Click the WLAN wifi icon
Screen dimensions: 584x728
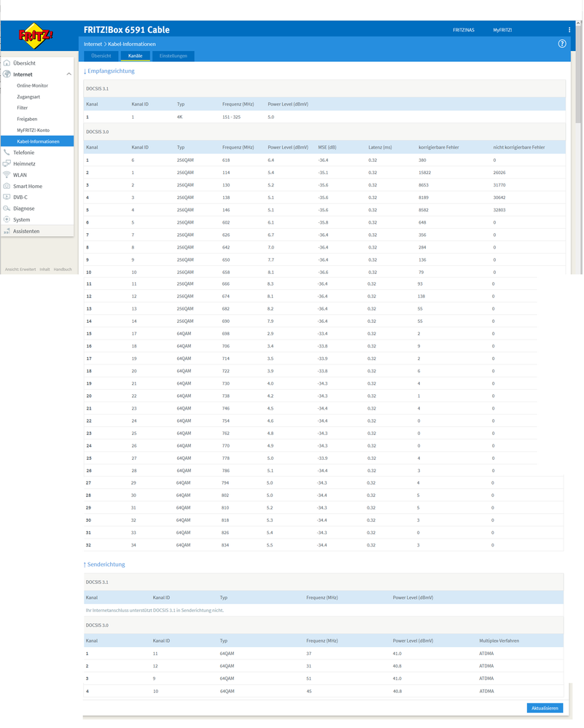pos(7,175)
